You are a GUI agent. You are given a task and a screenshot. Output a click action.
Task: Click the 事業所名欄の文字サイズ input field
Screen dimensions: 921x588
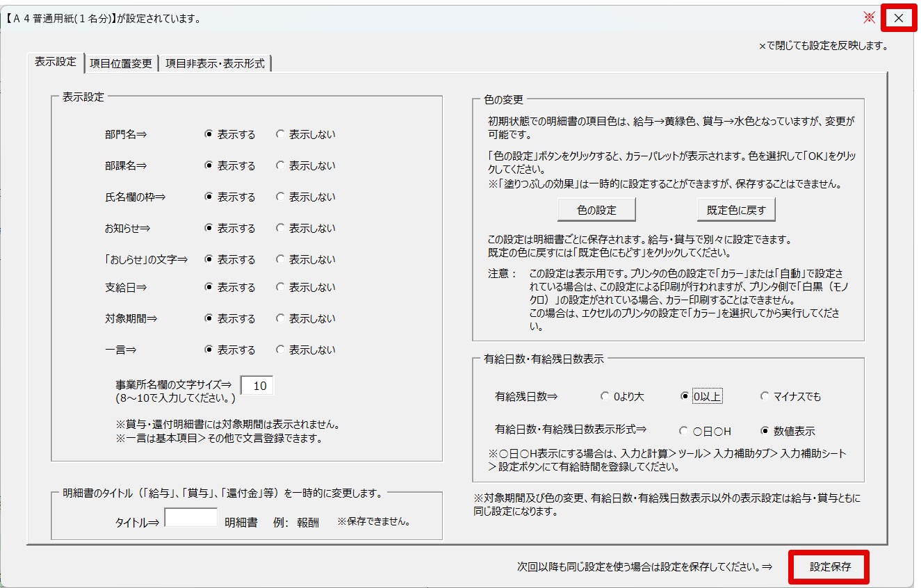pos(257,386)
